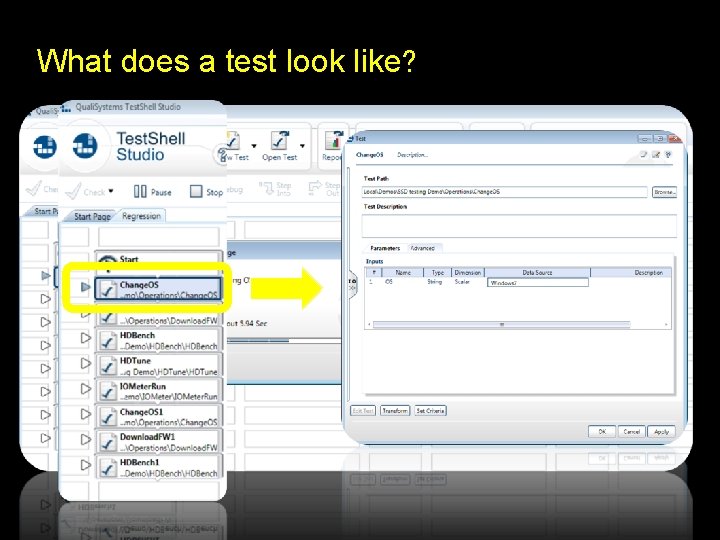Click the run arrow beside ChangeOS
Viewport: 720px width, 540px height.
point(85,287)
